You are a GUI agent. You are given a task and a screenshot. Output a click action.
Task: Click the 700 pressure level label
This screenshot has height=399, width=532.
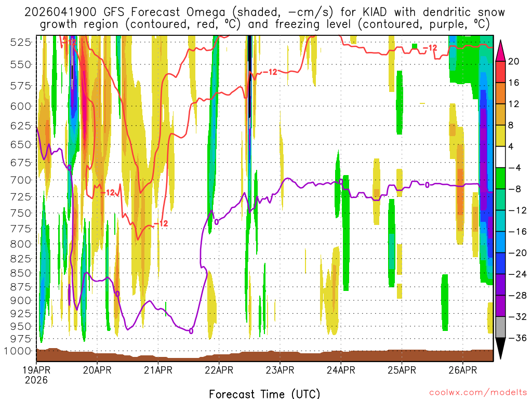20,180
